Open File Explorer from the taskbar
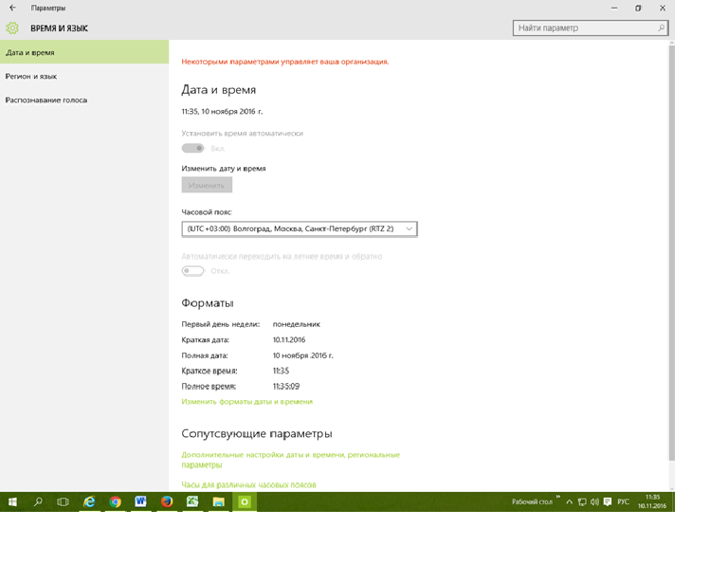This screenshot has width=728, height=582. 218,501
